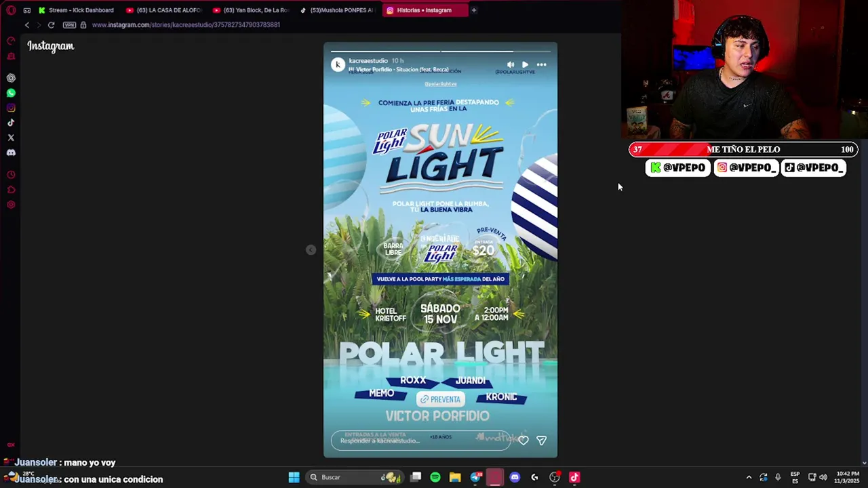The height and width of the screenshot is (488, 868).
Task: Click the story progress bar
Action: (440, 51)
